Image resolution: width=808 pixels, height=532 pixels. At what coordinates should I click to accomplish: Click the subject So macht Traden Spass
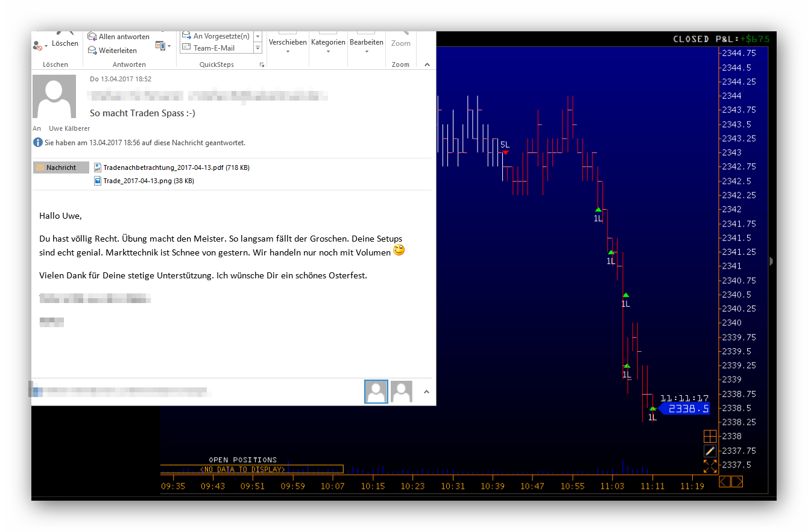tap(142, 113)
